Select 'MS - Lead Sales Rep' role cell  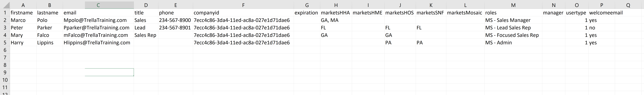[x=513, y=28]
